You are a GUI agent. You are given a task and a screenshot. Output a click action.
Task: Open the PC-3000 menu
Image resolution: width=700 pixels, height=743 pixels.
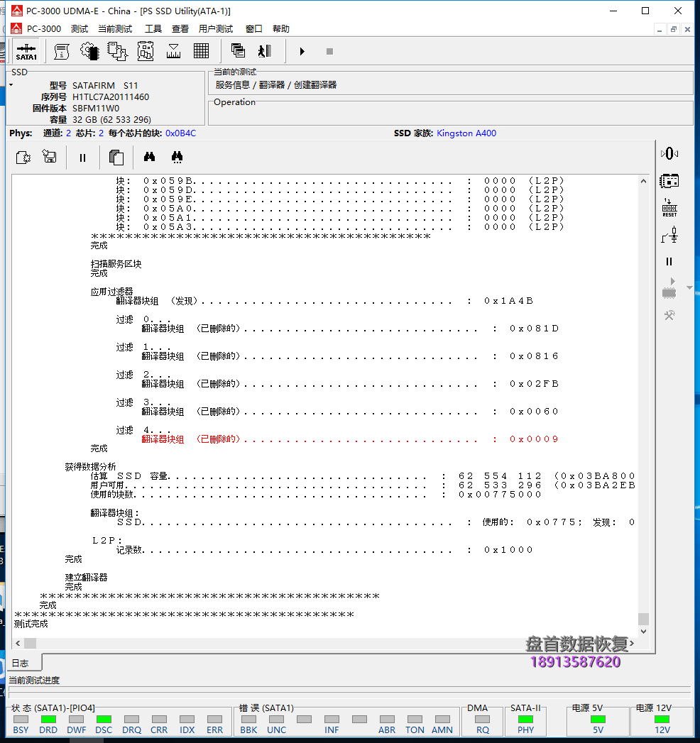coord(43,29)
